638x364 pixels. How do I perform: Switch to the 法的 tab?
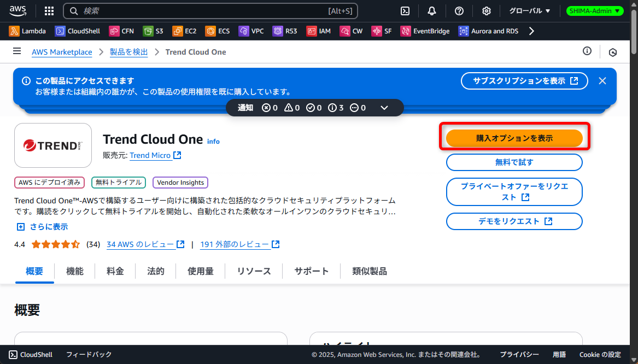point(156,271)
